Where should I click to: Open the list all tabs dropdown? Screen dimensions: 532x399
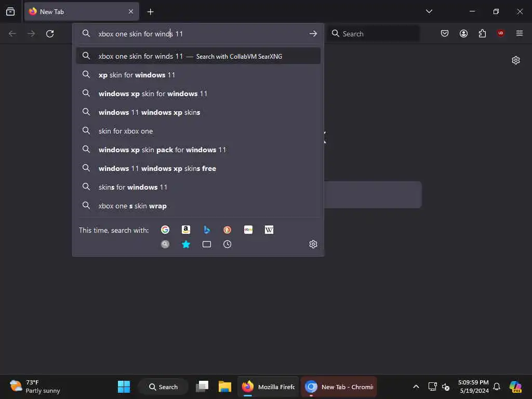point(429,11)
